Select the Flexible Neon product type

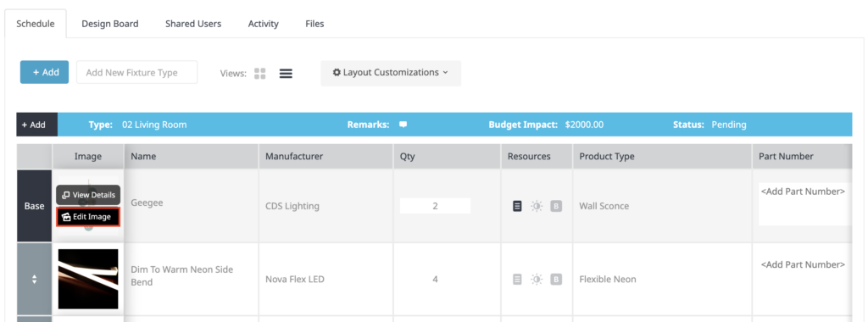tap(608, 280)
